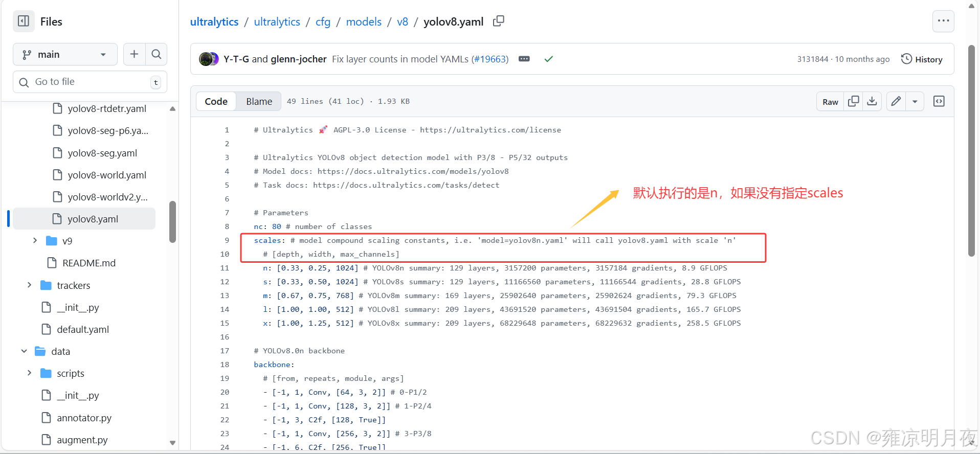Go to ultralytics repository owner link

pos(214,21)
